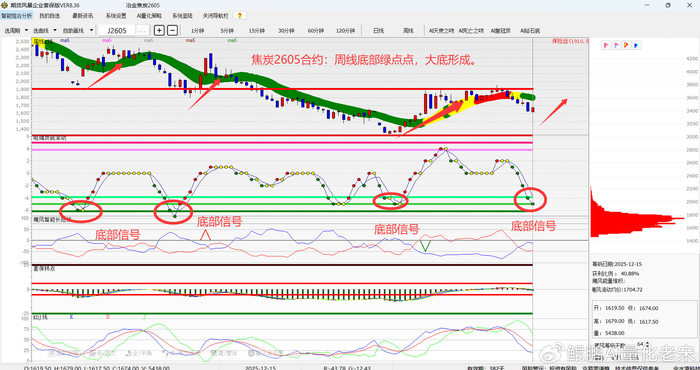700x370 pixels.
Task: Switch to the 日线 daily chart
Action: 379,31
